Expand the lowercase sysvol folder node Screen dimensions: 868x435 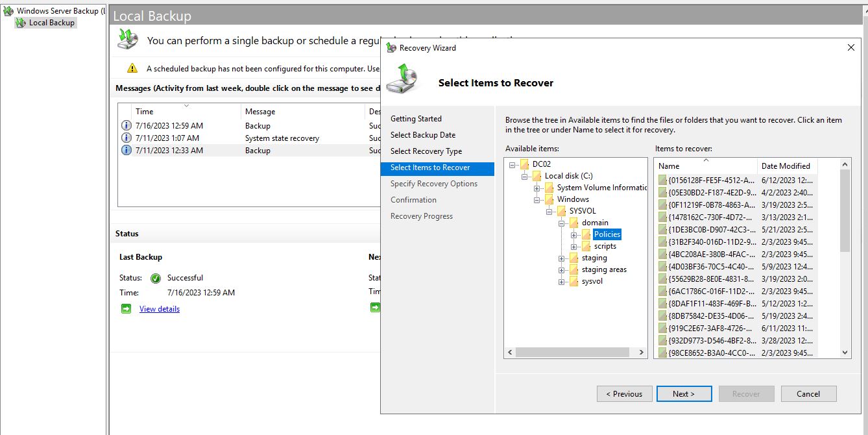[562, 281]
